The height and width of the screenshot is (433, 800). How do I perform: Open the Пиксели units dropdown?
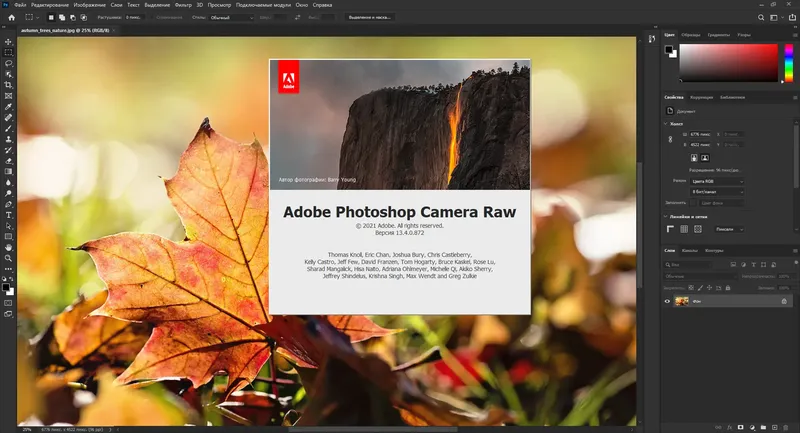coord(729,230)
